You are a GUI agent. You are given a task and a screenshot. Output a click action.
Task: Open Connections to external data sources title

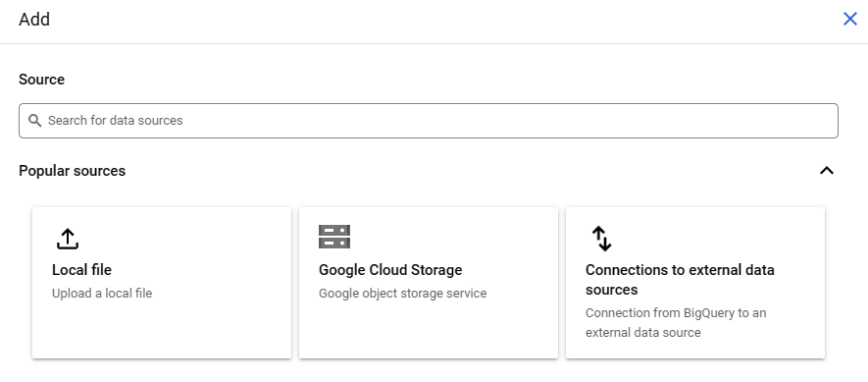pyautogui.click(x=680, y=280)
